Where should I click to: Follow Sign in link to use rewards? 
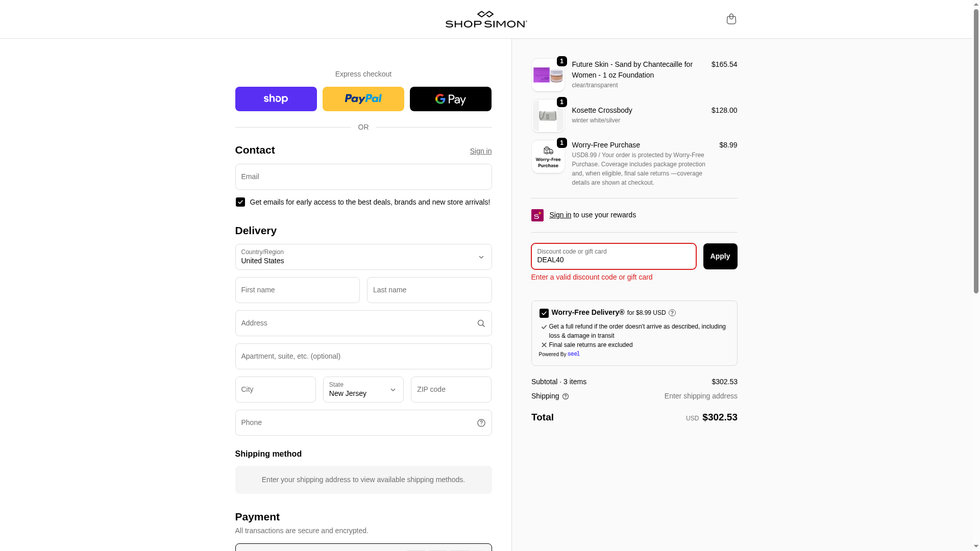click(560, 215)
